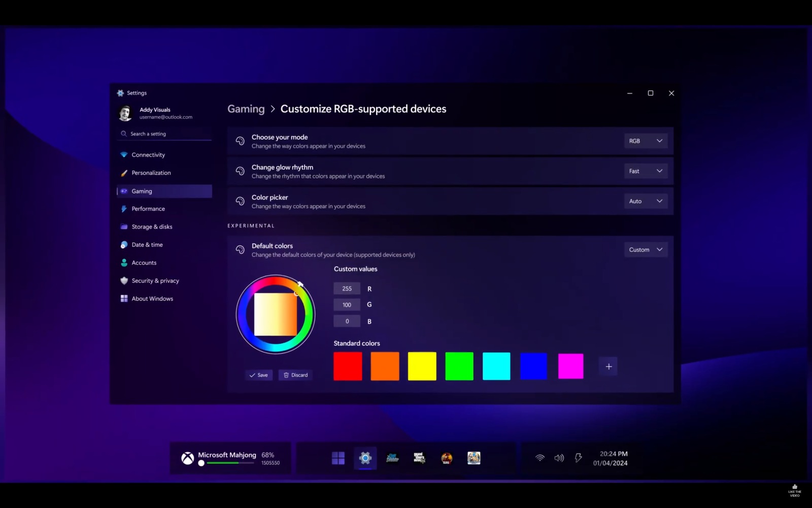Image resolution: width=812 pixels, height=508 pixels.
Task: Open Personalization in the sidebar
Action: (151, 173)
